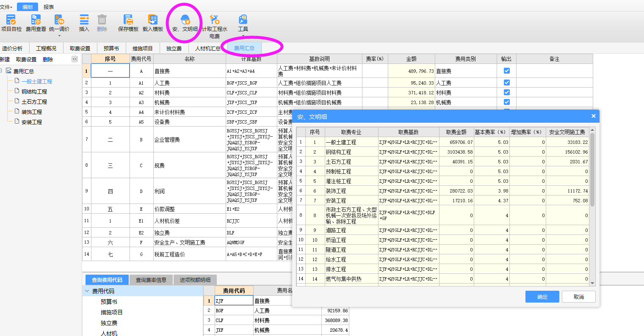Click the 删除 trash icon in toolbar
Screen dimensions: 644x336
[x=102, y=19]
